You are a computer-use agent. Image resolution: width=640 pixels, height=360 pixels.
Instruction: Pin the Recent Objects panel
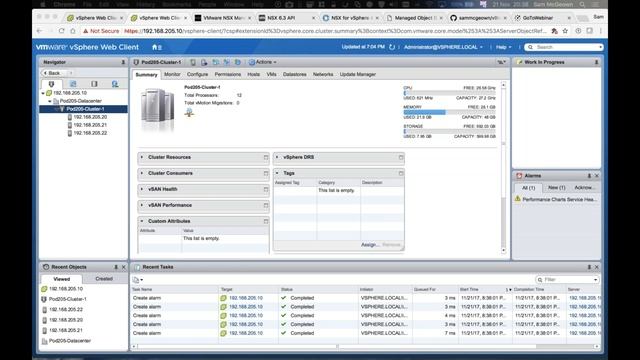[116, 267]
